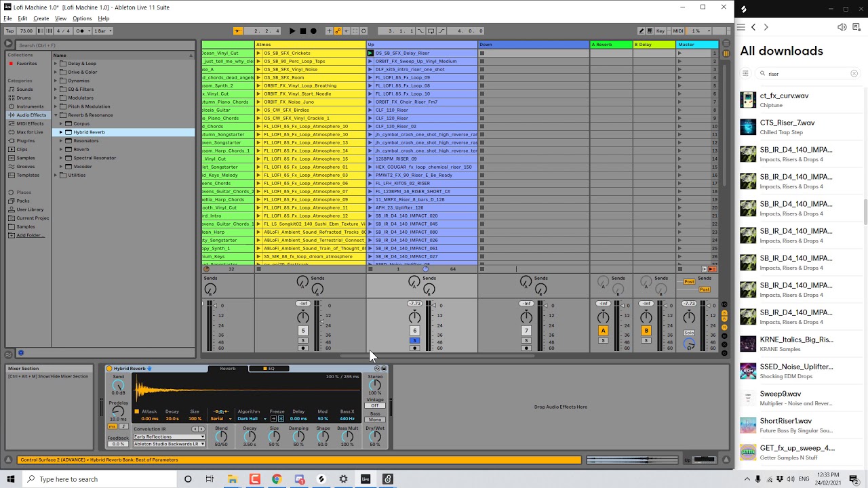This screenshot has width=868, height=488.
Task: Toggle return B activator button
Action: (646, 331)
